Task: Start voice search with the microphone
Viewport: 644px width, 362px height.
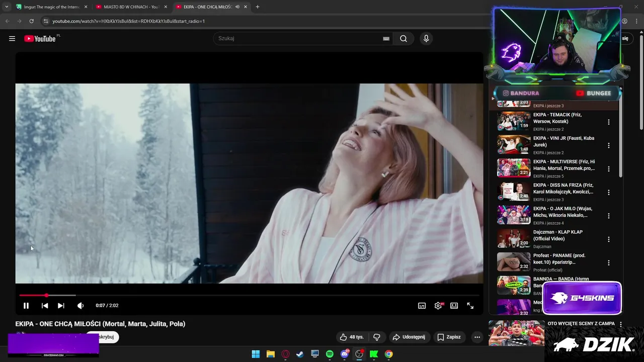Action: (426, 39)
